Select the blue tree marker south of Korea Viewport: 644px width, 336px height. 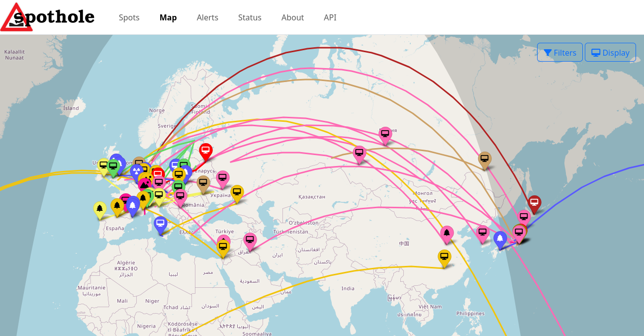(x=500, y=238)
